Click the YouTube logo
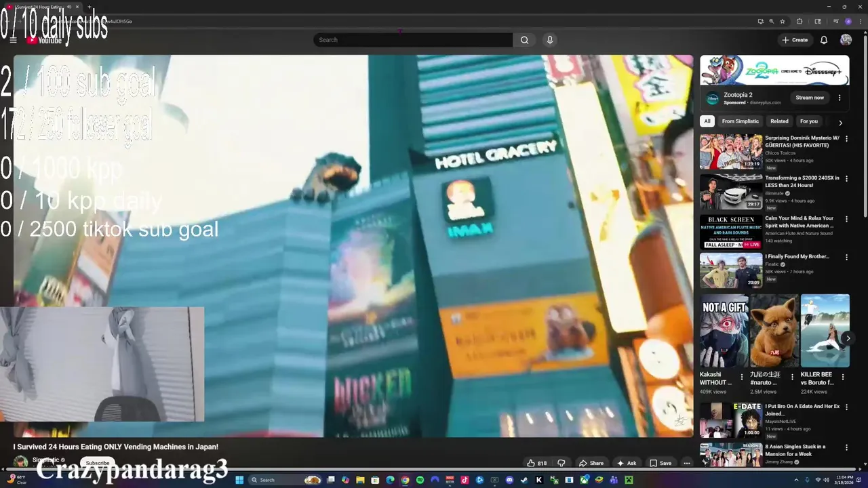Screen dimensions: 868x488 [45, 40]
